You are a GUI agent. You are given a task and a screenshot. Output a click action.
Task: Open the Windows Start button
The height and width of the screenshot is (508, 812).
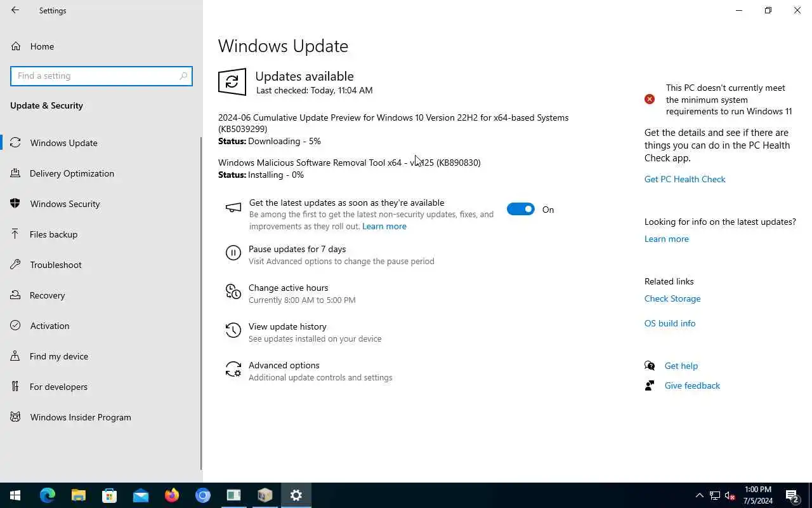(x=15, y=495)
